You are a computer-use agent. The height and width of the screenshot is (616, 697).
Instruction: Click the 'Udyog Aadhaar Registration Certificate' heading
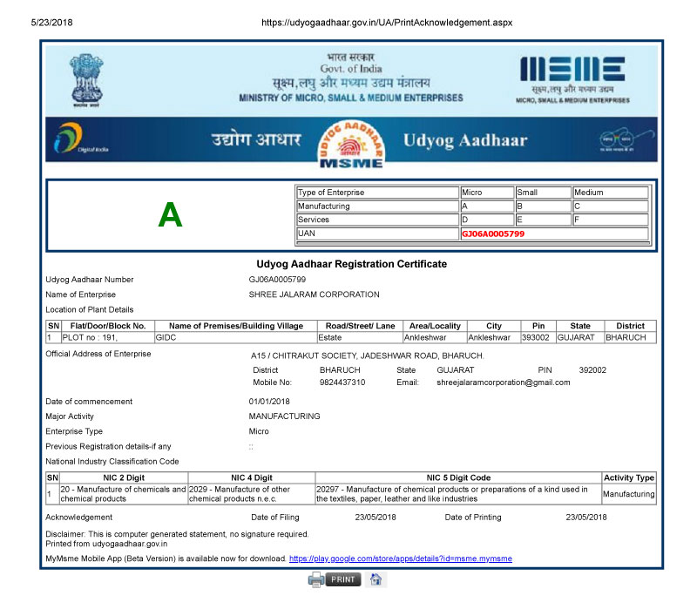point(352,264)
